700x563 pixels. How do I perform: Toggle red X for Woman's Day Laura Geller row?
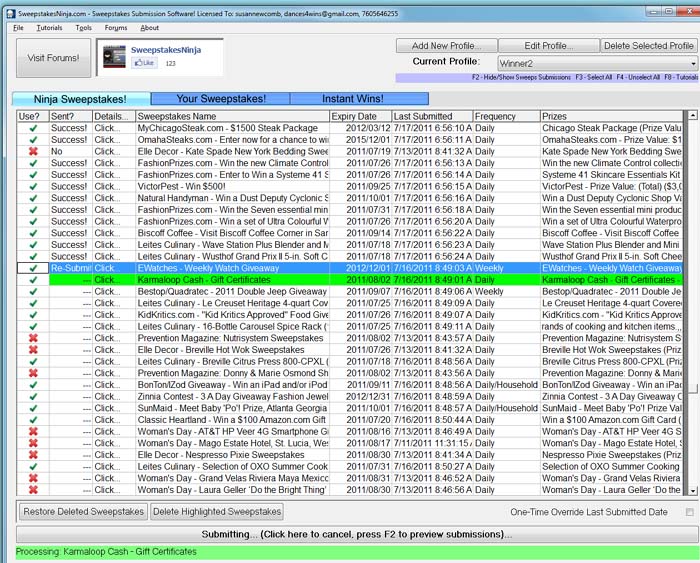pyautogui.click(x=33, y=489)
